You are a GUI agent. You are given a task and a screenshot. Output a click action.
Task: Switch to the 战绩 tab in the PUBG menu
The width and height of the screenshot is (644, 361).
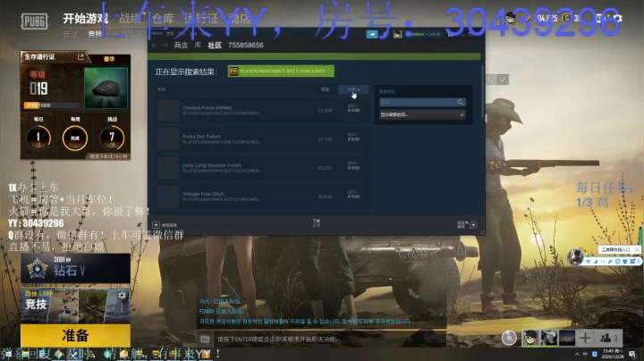(130, 19)
